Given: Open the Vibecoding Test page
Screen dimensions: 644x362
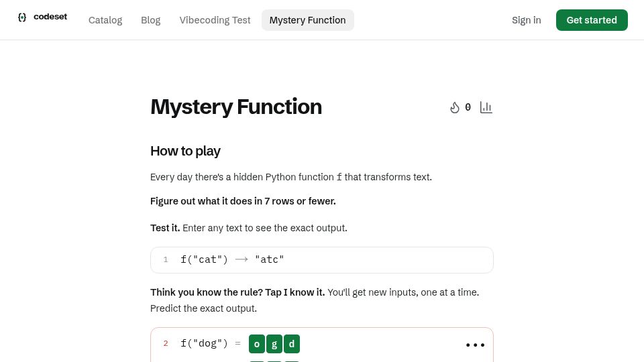Looking at the screenshot, I should click(215, 20).
